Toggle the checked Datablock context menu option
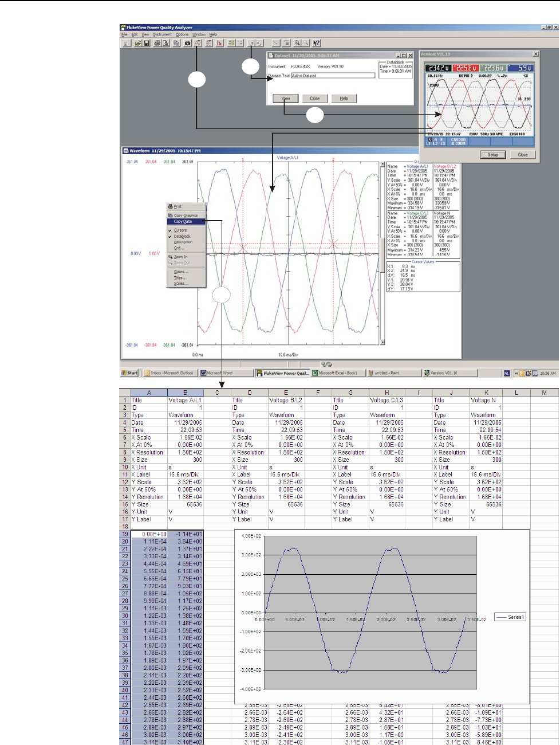Viewport: 560px width, 745px height. point(186,236)
